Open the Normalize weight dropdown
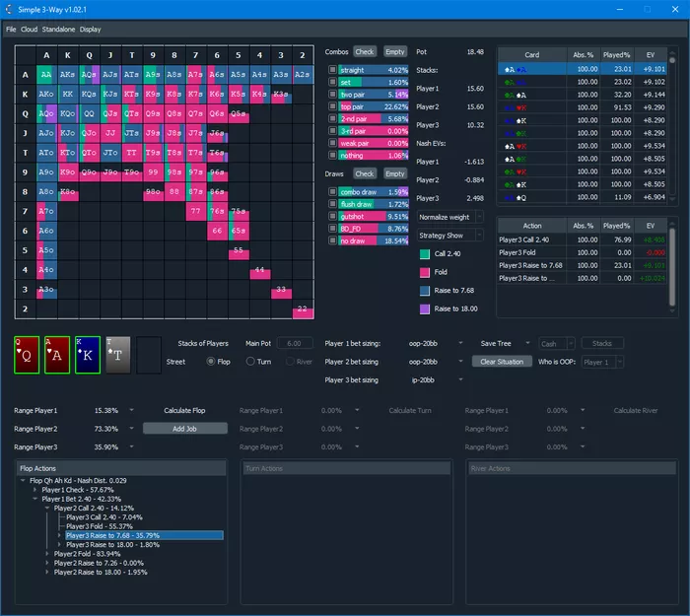Screen dimensions: 690x616 point(450,217)
